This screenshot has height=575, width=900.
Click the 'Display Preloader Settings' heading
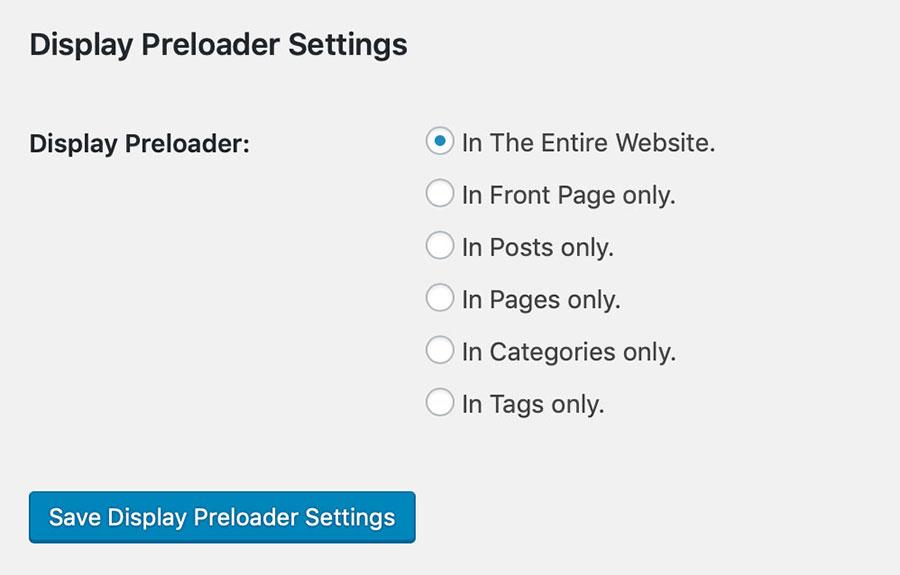(x=218, y=45)
